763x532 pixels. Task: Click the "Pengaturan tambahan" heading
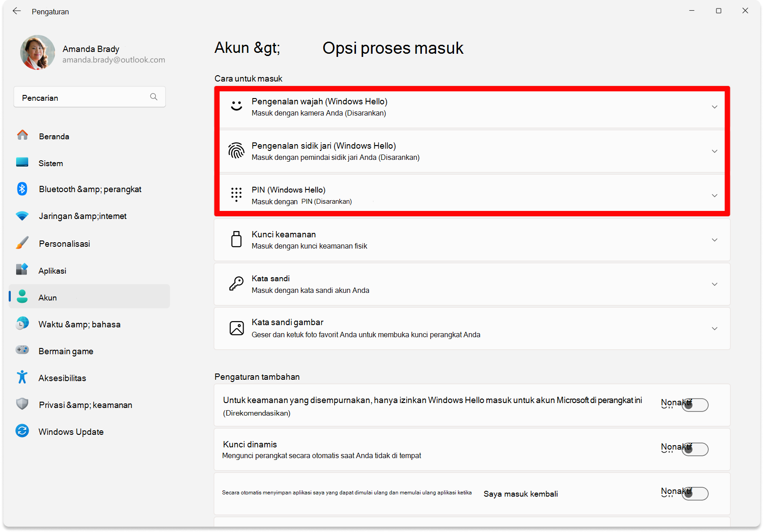(x=257, y=377)
